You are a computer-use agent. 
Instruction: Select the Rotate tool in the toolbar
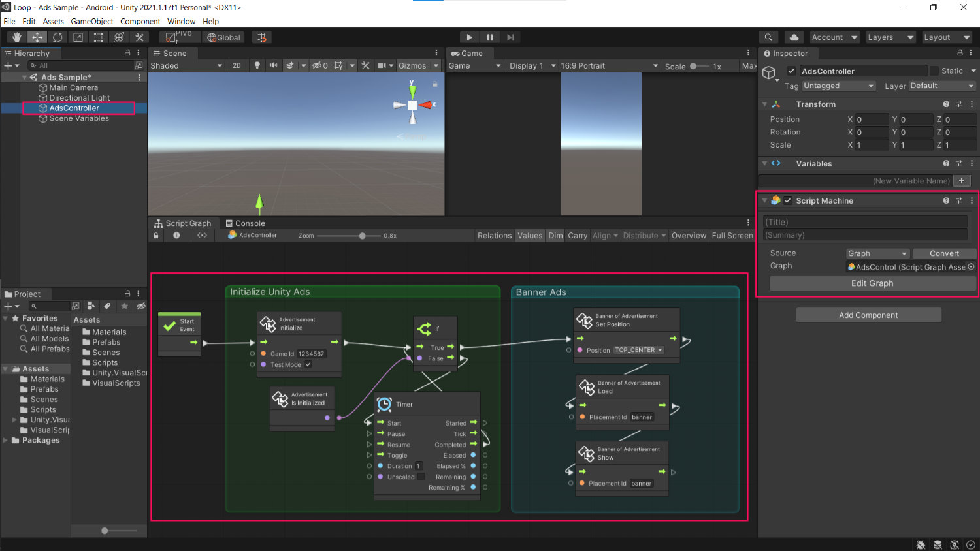[x=57, y=37]
